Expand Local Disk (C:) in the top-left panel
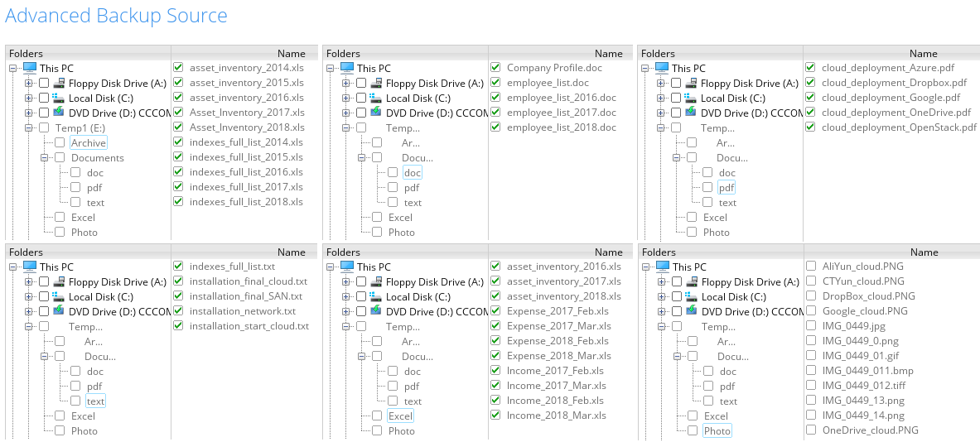The height and width of the screenshot is (442, 980). pos(28,98)
